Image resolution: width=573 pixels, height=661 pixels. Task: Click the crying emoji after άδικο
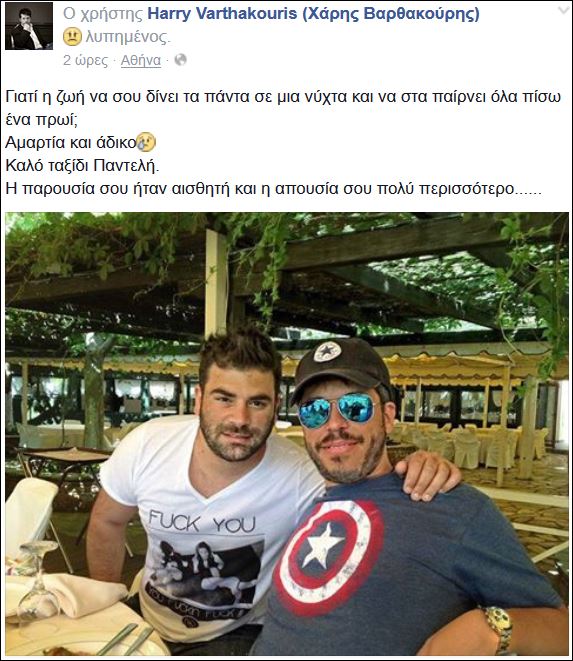[x=146, y=142]
